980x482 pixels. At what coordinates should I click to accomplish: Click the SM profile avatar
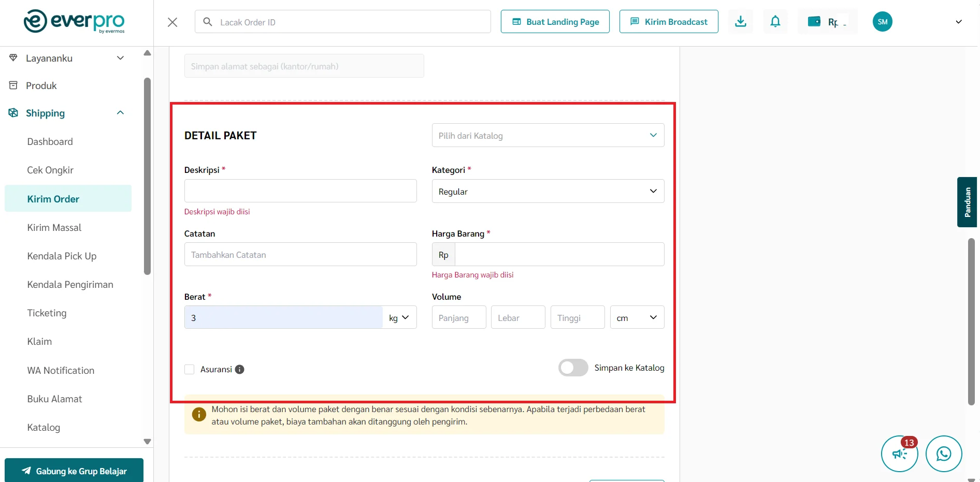pyautogui.click(x=882, y=22)
